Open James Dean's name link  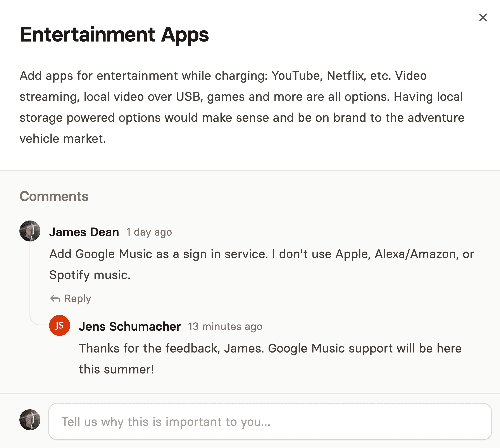[x=84, y=232]
